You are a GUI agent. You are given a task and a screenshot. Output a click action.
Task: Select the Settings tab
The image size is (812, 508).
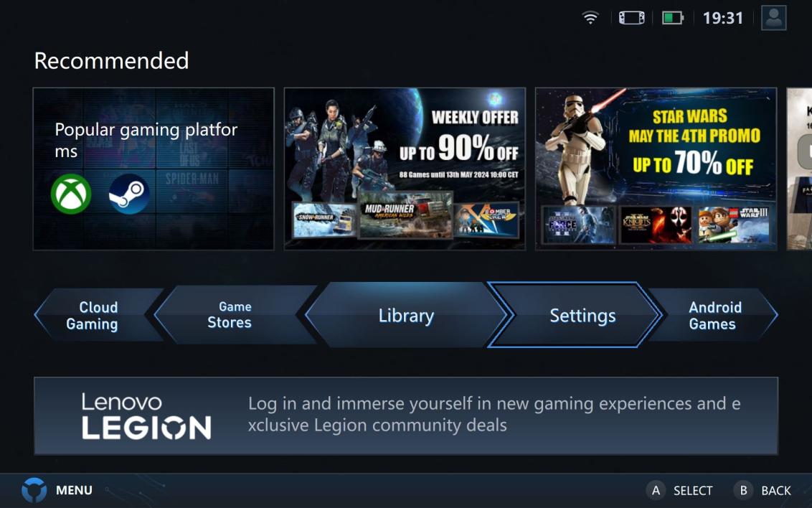click(575, 315)
